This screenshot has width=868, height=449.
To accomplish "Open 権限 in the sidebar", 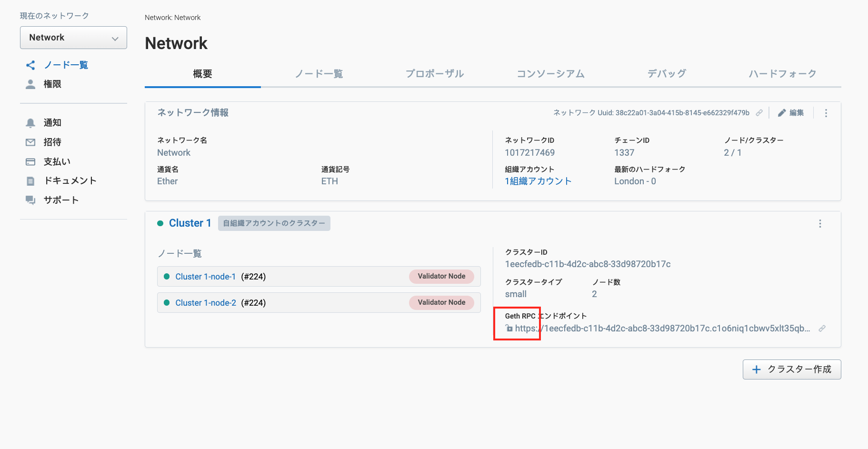I will 52,84.
